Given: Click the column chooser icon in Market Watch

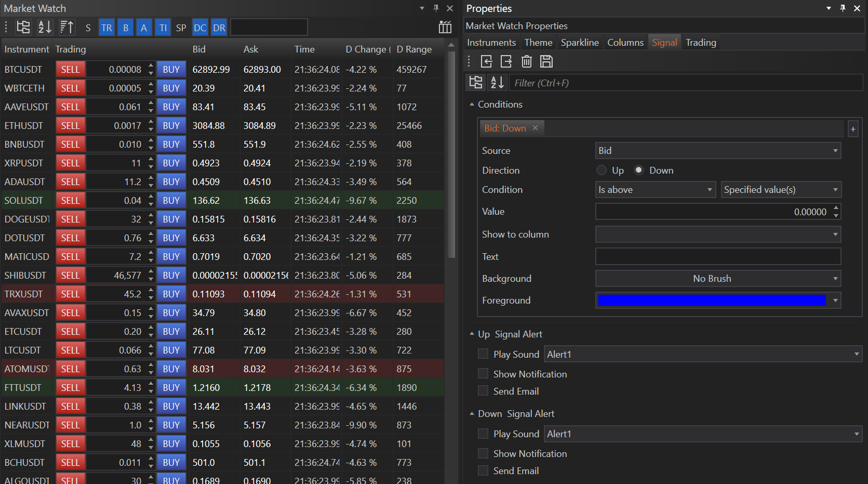Looking at the screenshot, I should pyautogui.click(x=445, y=28).
